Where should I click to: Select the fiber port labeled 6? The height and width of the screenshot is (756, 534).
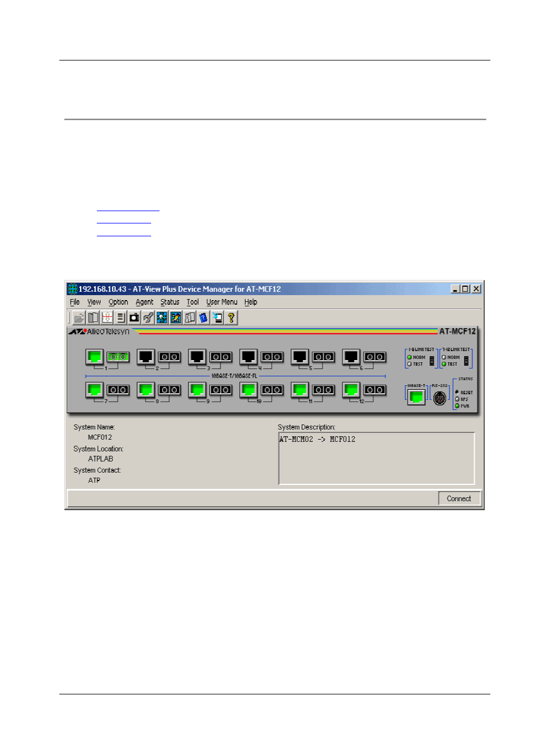pyautogui.click(x=374, y=357)
